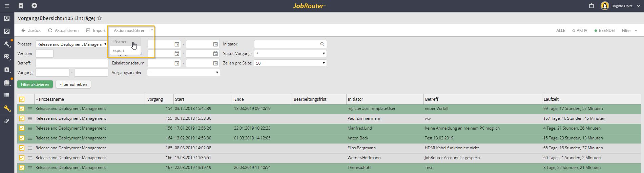Toggle the select-all header checkbox

(22, 99)
